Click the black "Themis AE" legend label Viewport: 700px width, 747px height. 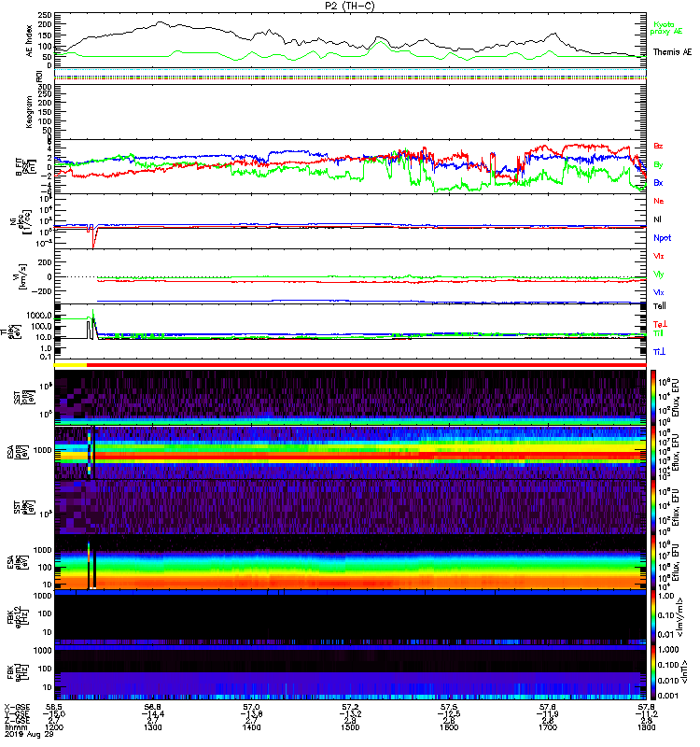click(672, 52)
